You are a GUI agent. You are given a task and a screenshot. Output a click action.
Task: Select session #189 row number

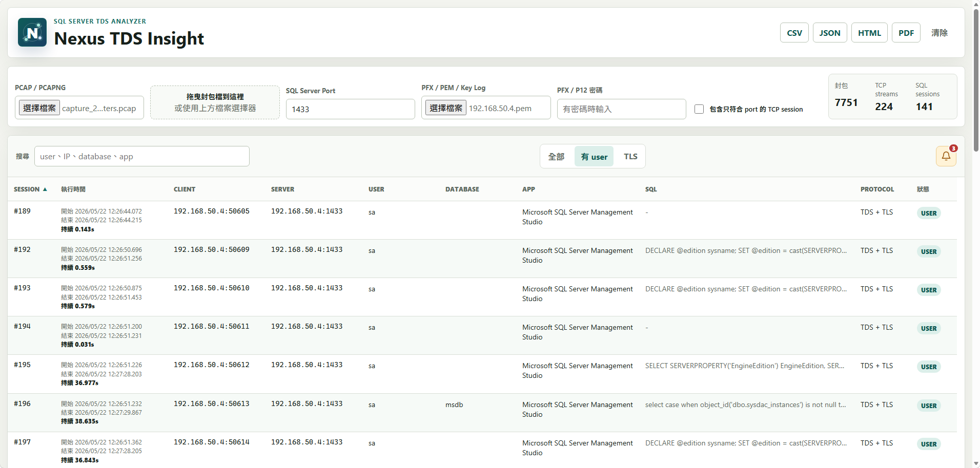tap(22, 211)
